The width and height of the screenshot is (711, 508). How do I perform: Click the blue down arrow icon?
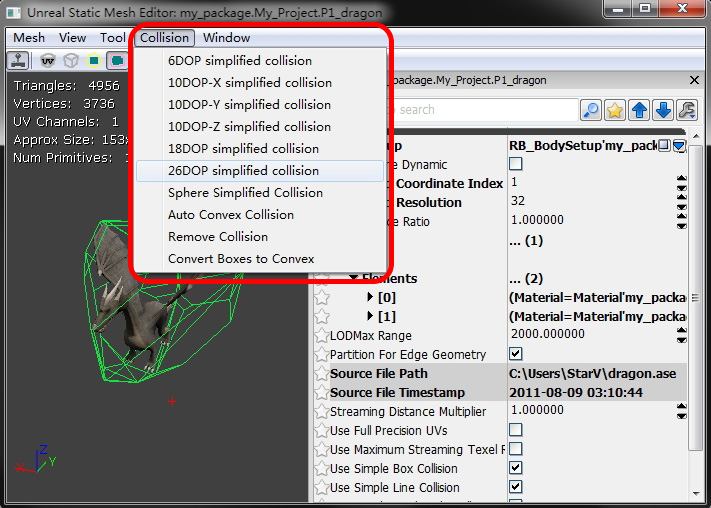pos(663,110)
